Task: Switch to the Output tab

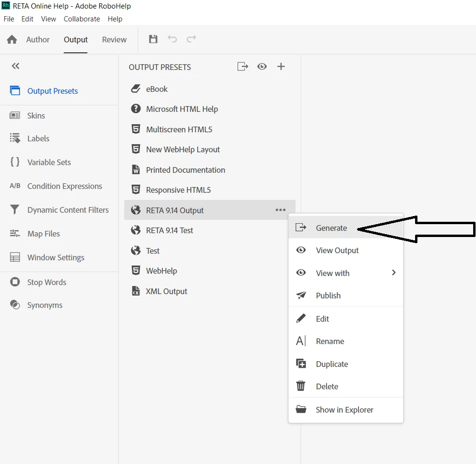Action: click(76, 39)
